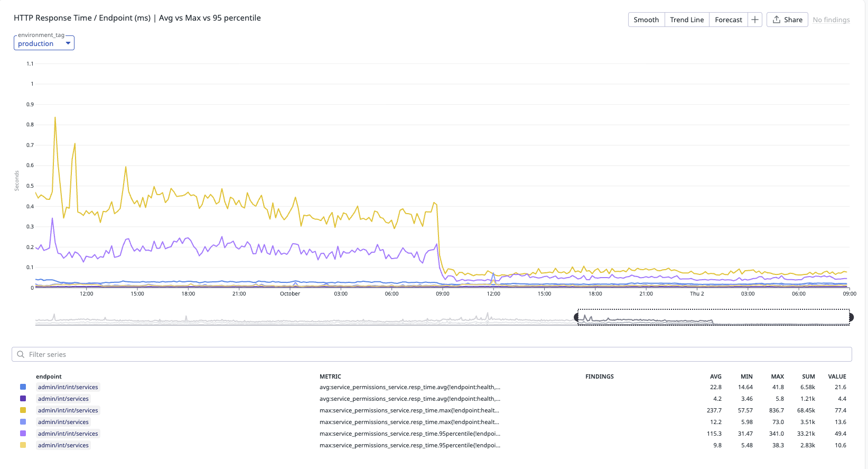Click the light purple swatch for 95percentile admin/int/int/services
Screen dimensions: 868x469
click(x=23, y=434)
